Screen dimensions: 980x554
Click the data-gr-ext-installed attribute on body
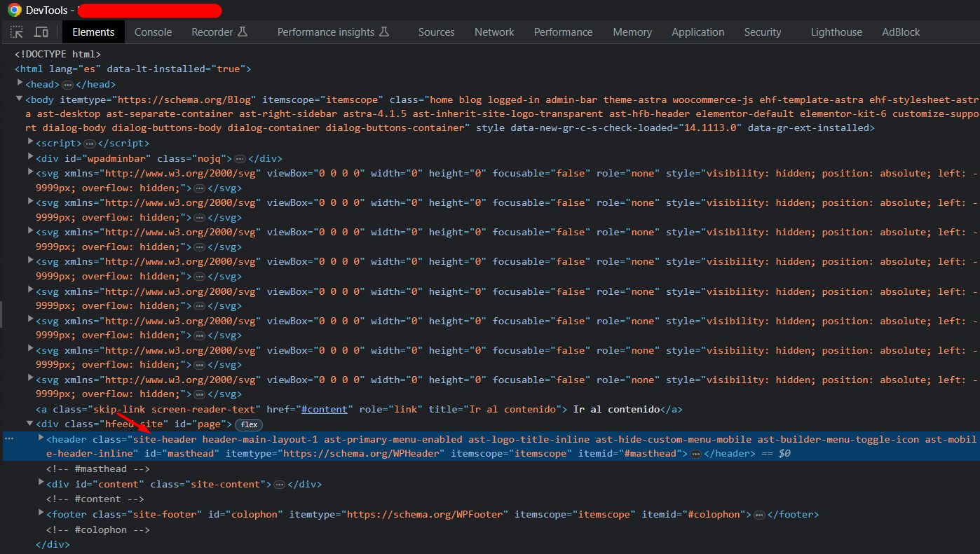pos(808,128)
